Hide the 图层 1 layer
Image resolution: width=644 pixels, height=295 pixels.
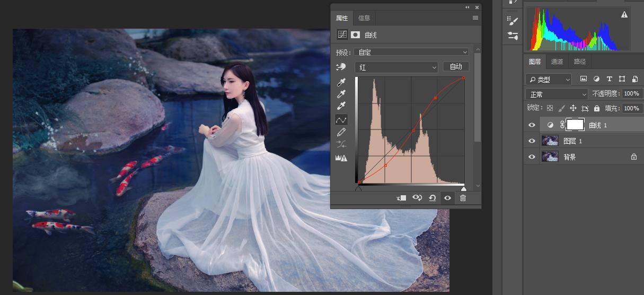pyautogui.click(x=532, y=141)
